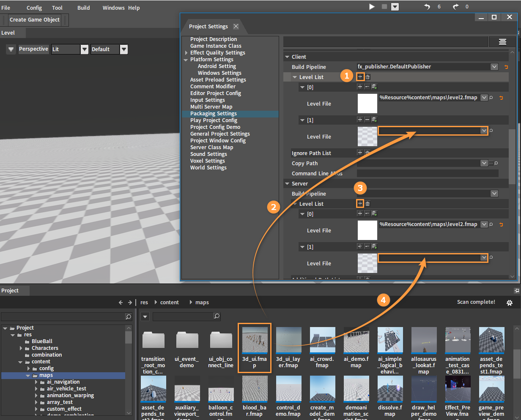Open the Default viewport dropdown
Image resolution: width=521 pixels, height=420 pixels.
pos(124,49)
